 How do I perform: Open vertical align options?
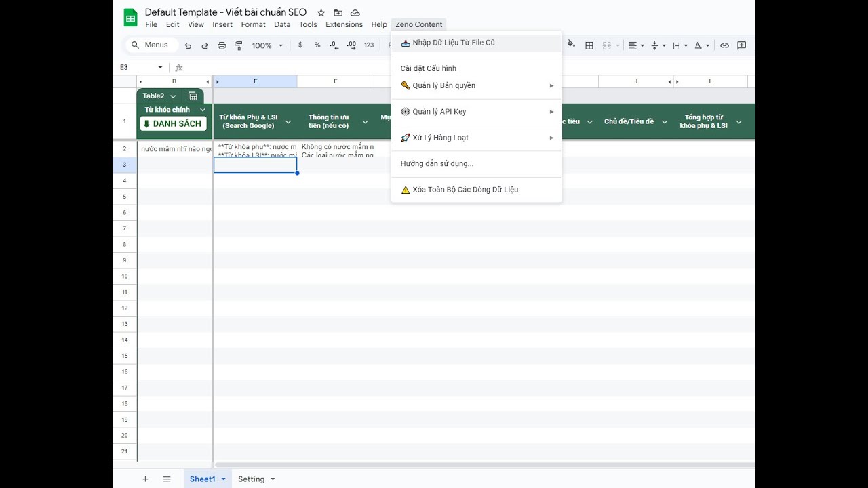click(x=658, y=45)
